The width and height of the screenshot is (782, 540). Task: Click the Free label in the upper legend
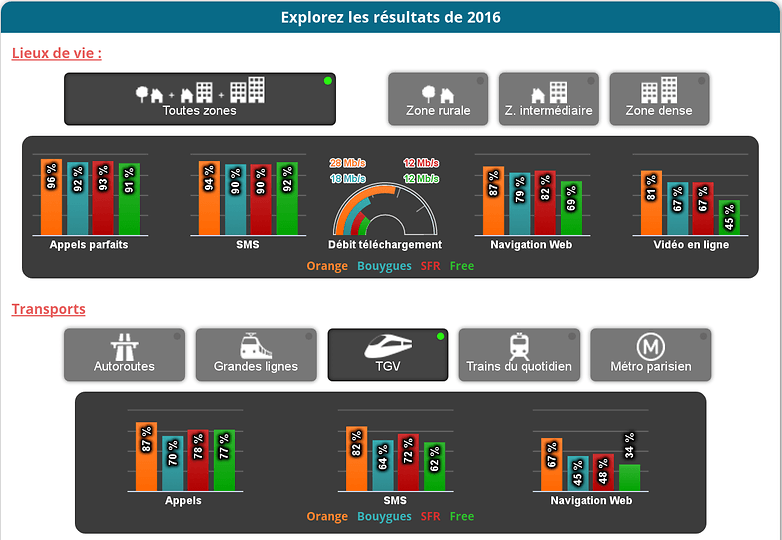coord(462,266)
